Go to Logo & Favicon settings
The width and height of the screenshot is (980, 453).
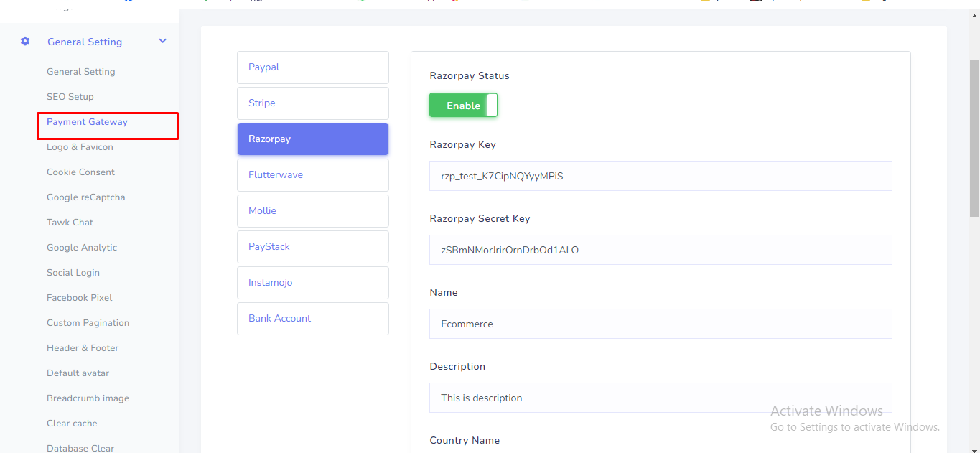(80, 147)
